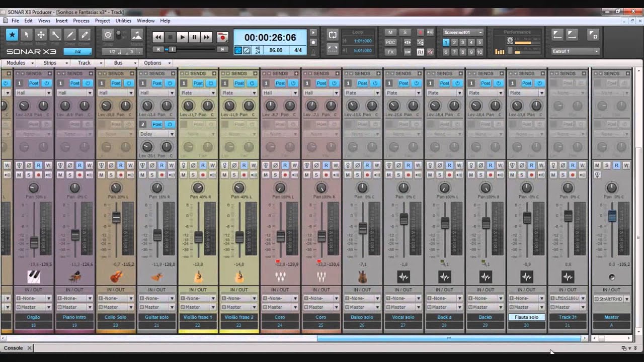Pick the Move tool
This screenshot has height=362, width=644.
click(41, 35)
